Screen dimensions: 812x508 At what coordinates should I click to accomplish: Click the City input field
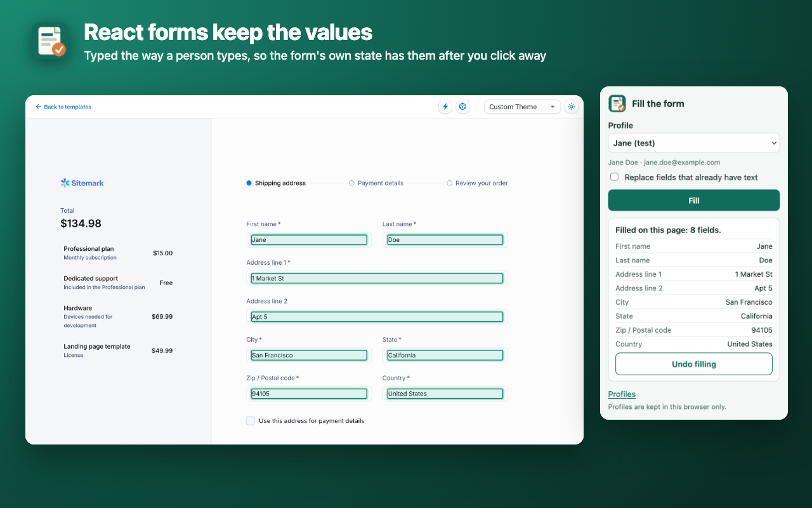point(309,355)
